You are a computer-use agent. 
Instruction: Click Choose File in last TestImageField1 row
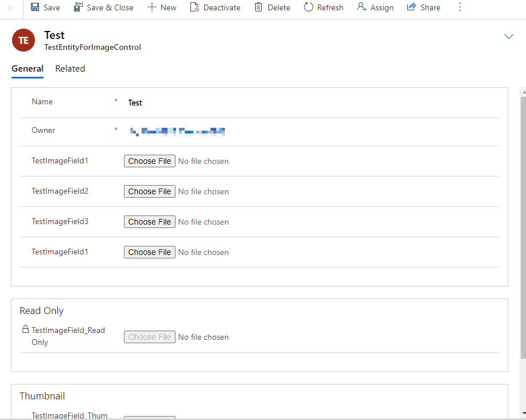tap(150, 253)
